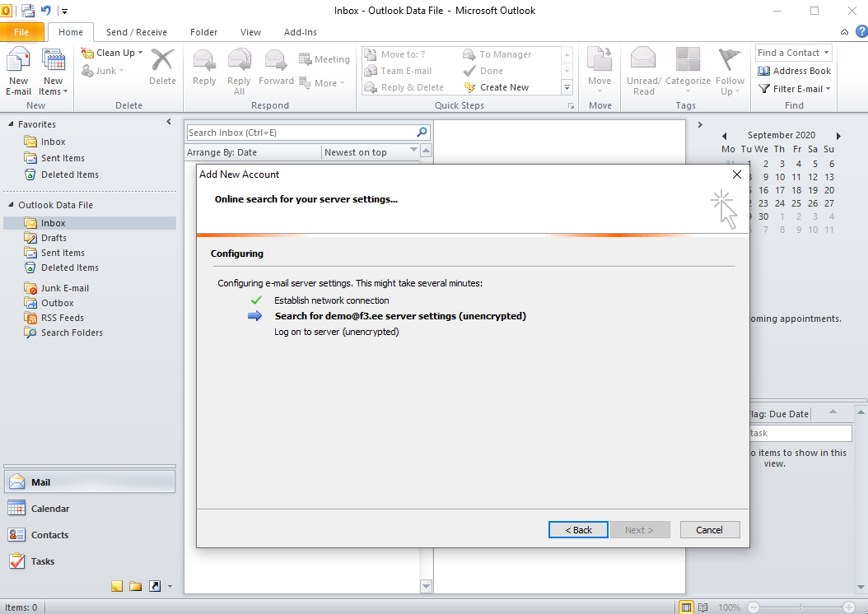Open the Quick Steps dialog launcher
Viewport: 868px width, 614px height.
pos(571,105)
